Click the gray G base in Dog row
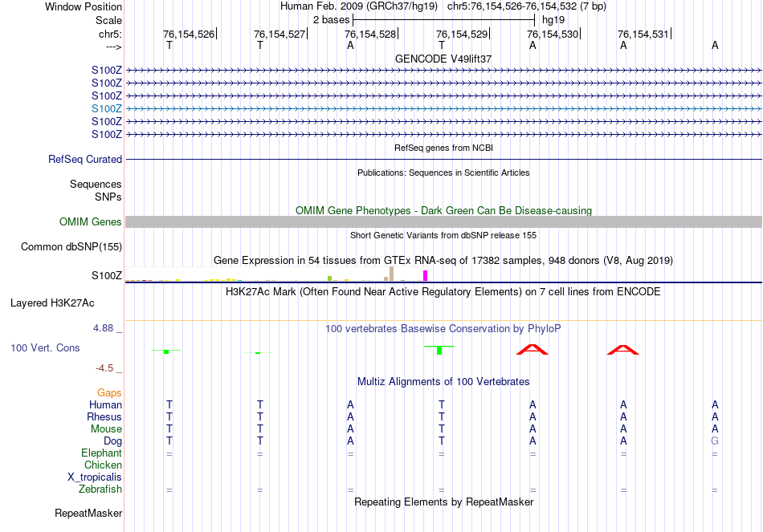The width and height of the screenshot is (763, 532). 715,441
